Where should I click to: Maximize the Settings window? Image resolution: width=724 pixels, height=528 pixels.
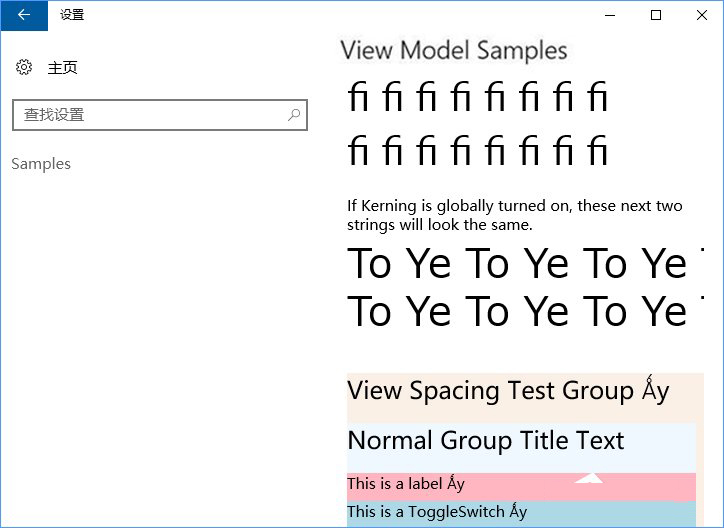coord(656,15)
